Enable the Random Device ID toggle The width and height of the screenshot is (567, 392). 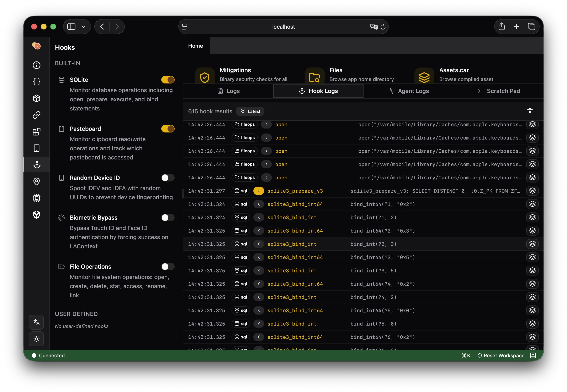(168, 178)
